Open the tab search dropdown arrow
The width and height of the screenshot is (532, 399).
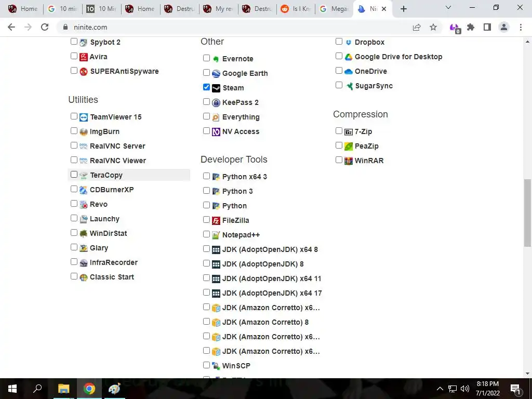[x=448, y=7]
